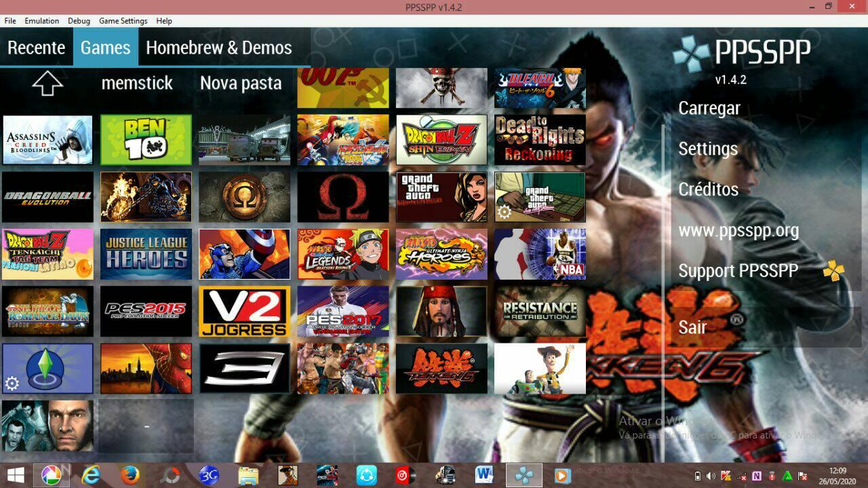This screenshot has height=488, width=868.
Task: Select the Games tab
Action: pyautogui.click(x=106, y=48)
